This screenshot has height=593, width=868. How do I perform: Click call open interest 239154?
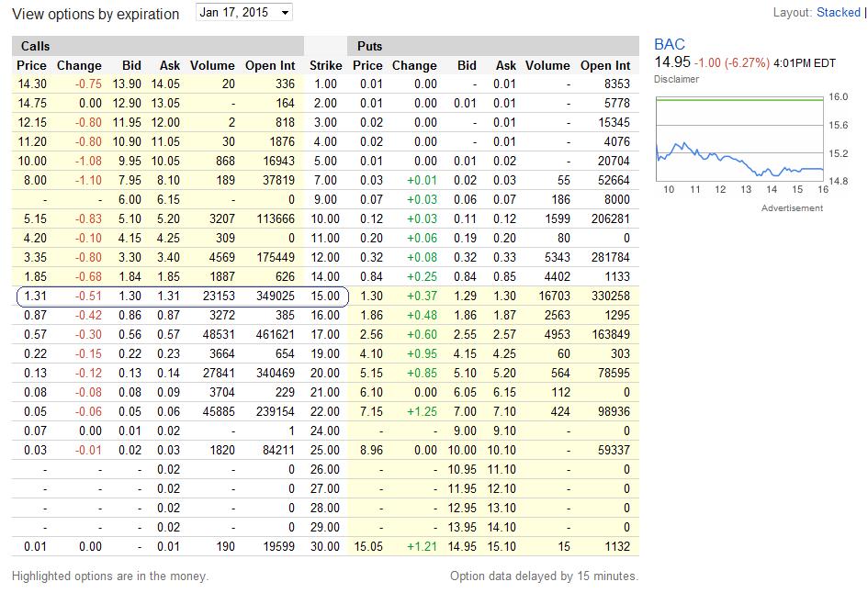tap(276, 411)
